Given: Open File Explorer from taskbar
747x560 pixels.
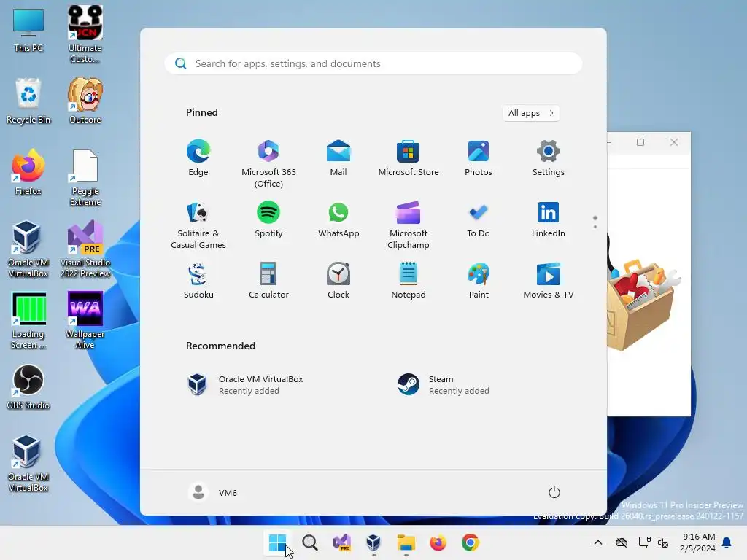Looking at the screenshot, I should pyautogui.click(x=406, y=542).
